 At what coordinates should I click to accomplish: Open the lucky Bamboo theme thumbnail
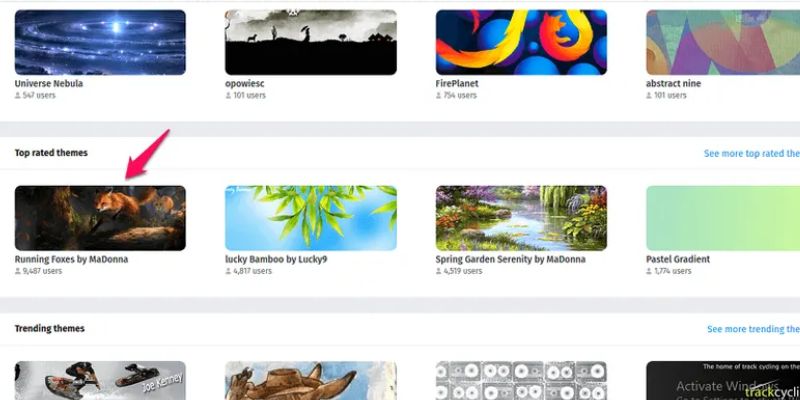coord(311,218)
